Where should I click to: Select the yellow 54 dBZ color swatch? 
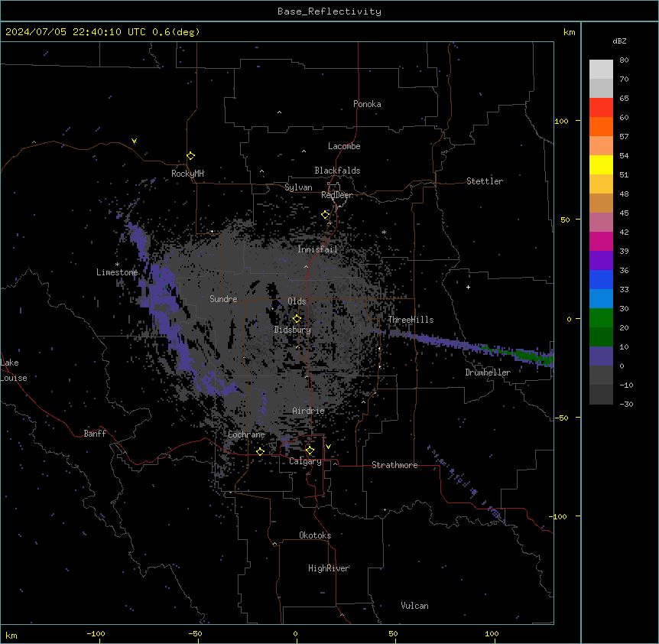[601, 164]
